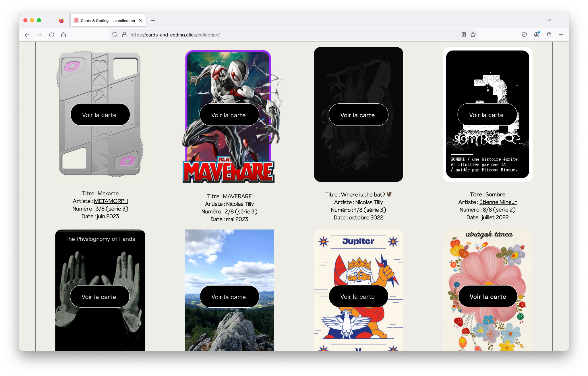The image size is (588, 376).
Task: Save page to Pocket
Action: click(x=524, y=35)
